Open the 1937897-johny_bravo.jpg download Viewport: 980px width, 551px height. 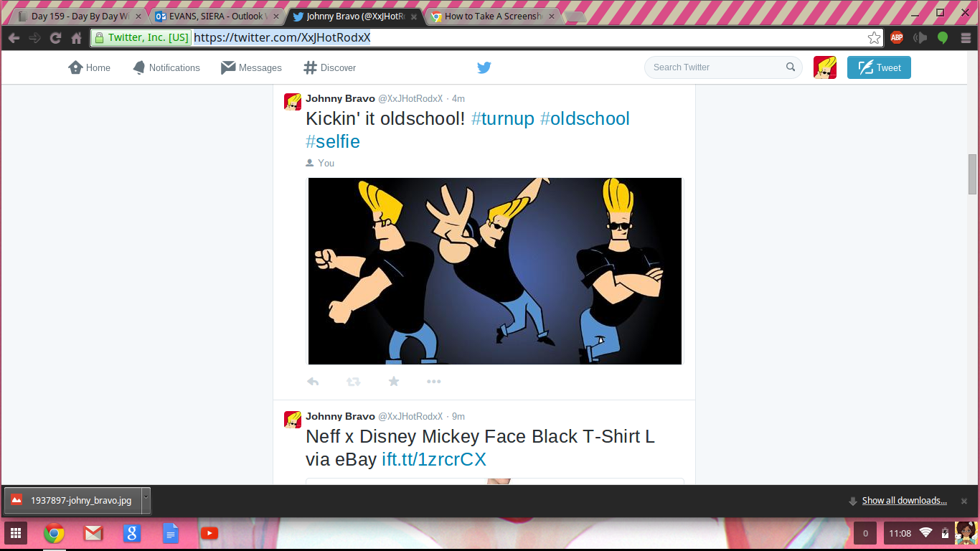click(x=72, y=500)
